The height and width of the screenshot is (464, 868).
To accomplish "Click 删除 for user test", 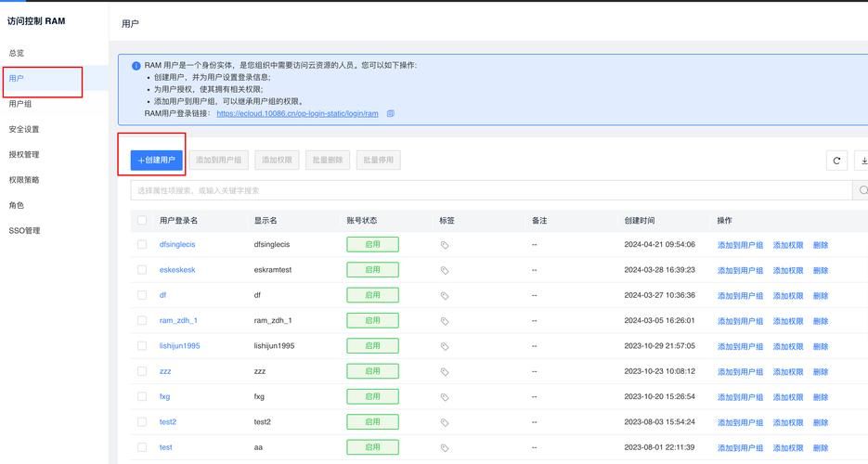I will point(821,448).
